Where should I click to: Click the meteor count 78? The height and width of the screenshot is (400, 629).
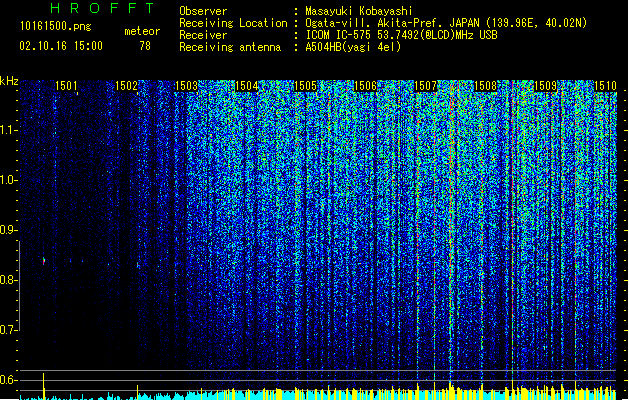click(x=145, y=46)
